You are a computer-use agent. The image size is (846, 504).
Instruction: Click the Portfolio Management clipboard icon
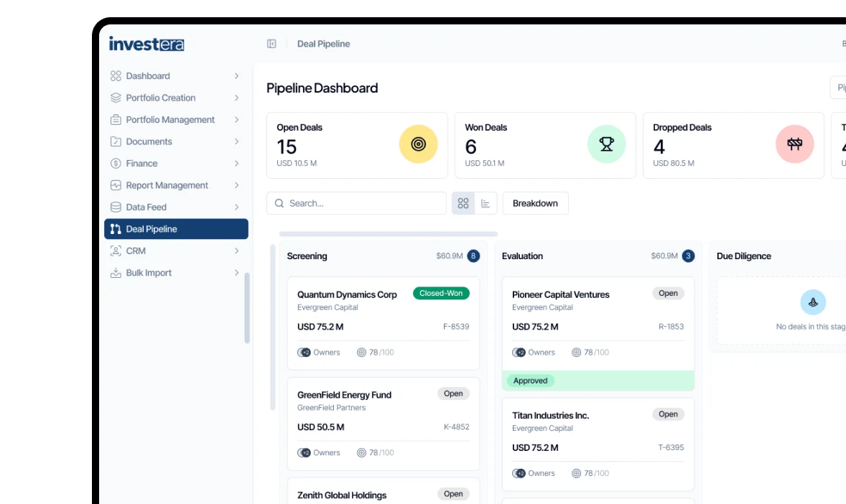[x=116, y=120]
